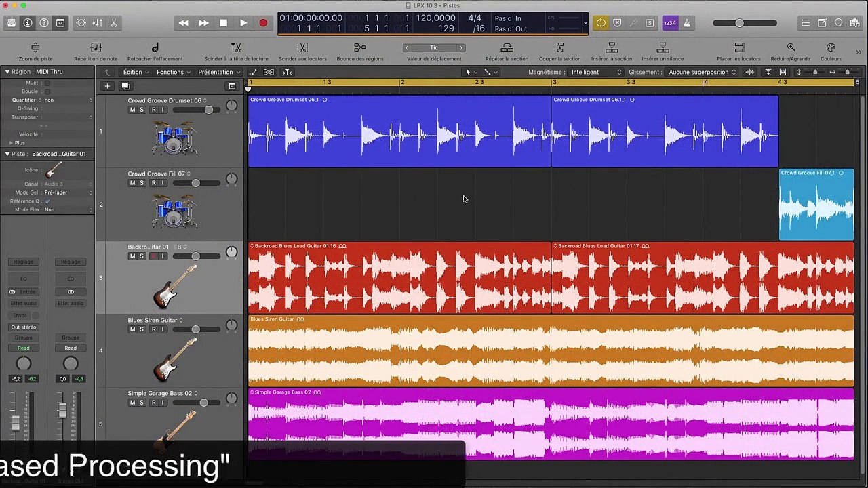Open Smart Controls dial button
Screen dimensions: 868x488
pos(81,23)
